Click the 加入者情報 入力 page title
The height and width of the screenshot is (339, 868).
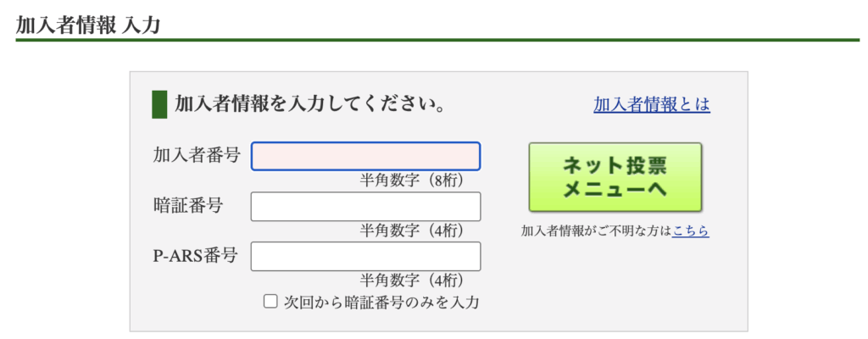coord(88,24)
